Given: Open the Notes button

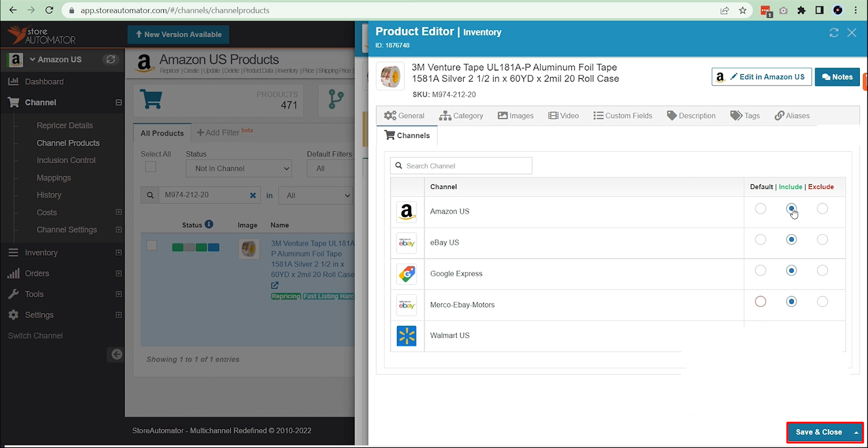Looking at the screenshot, I should coord(837,77).
